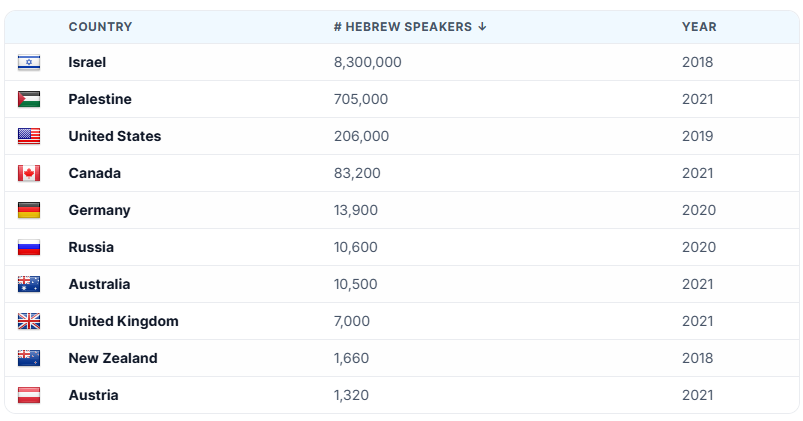Sort by # Hebrew Speakers header text
Image resolution: width=803 pixels, height=421 pixels.
(x=403, y=27)
